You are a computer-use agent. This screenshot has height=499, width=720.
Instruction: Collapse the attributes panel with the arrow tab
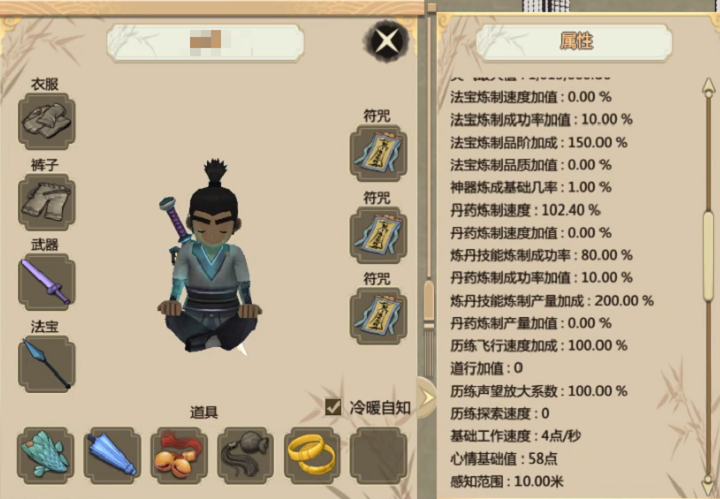(426, 398)
